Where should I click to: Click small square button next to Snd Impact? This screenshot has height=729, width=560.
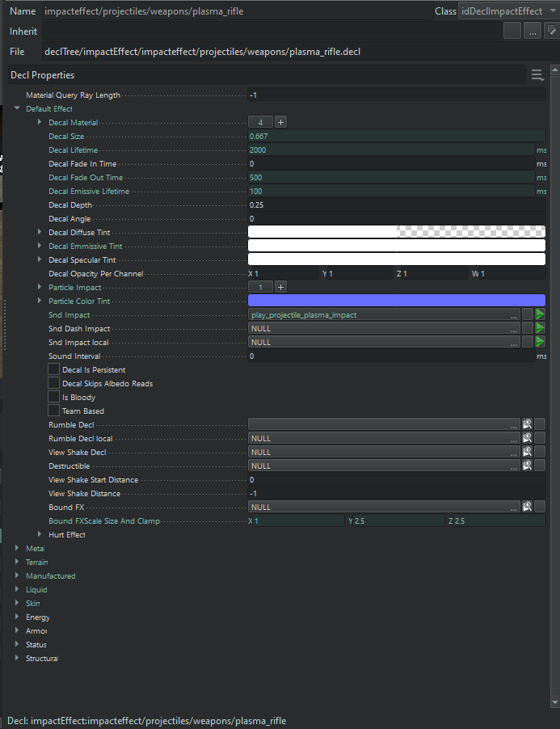pyautogui.click(x=527, y=314)
